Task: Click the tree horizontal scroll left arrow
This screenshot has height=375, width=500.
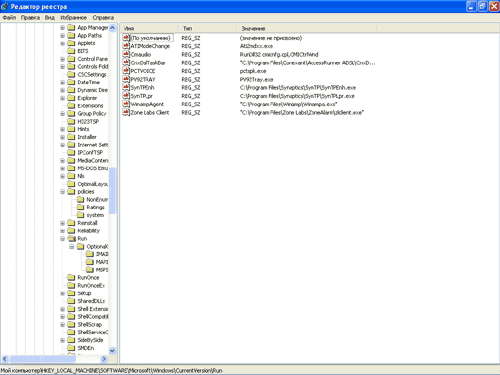Action: (5, 359)
